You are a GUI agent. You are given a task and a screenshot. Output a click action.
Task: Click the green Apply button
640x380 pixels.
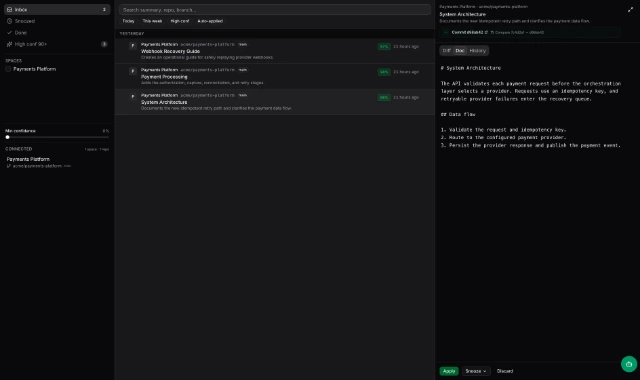pos(449,371)
